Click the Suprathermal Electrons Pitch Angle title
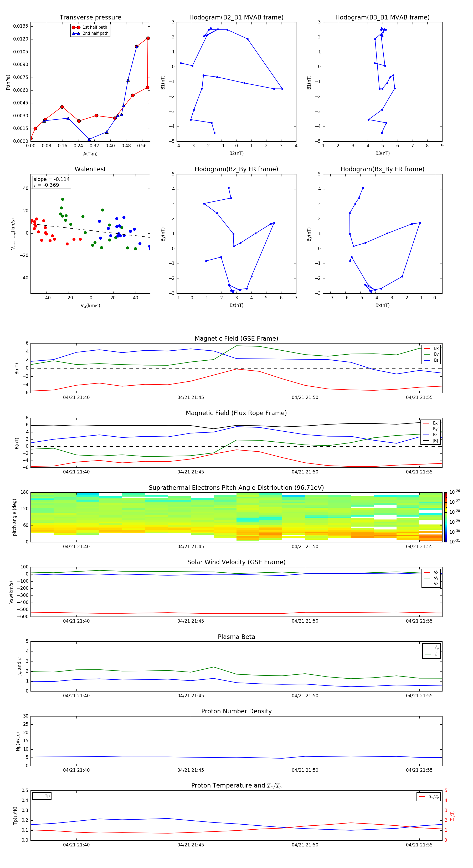 pos(236,488)
